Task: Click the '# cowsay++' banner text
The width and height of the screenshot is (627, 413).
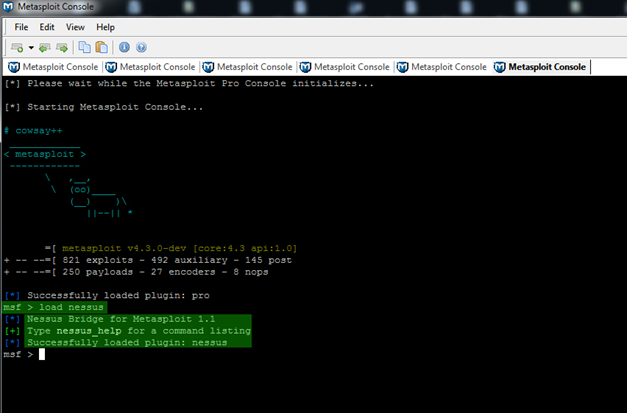Action: coord(33,131)
